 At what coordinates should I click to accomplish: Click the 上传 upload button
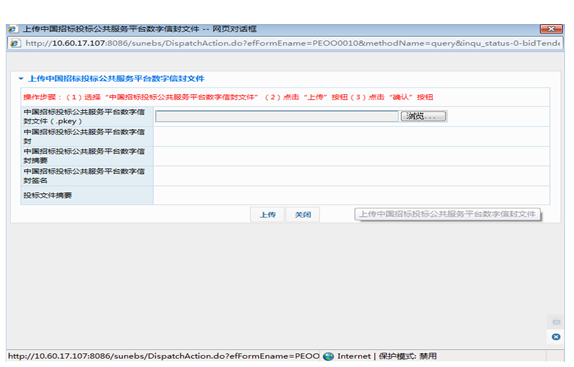point(267,215)
